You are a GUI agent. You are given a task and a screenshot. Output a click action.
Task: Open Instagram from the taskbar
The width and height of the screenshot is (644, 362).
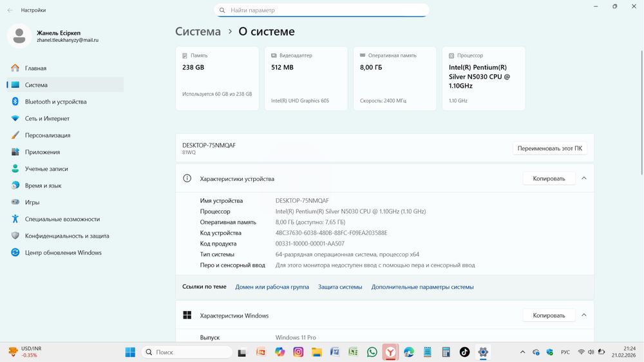click(298, 352)
